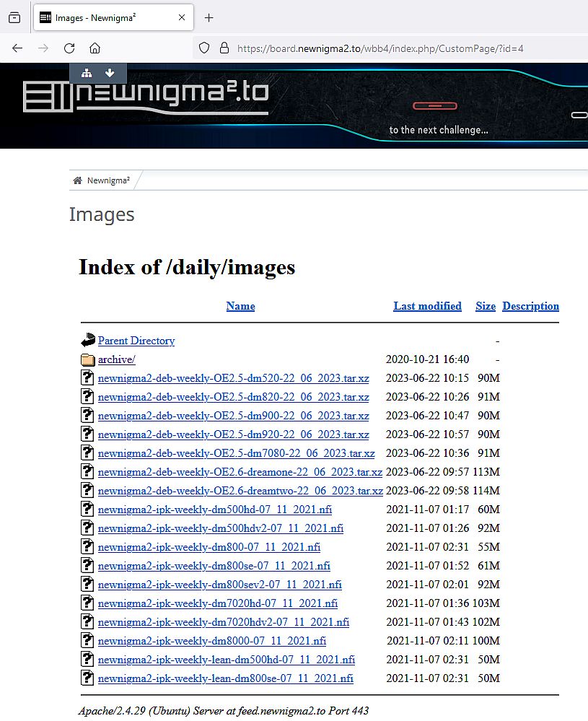Viewport: 588px width, 721px height.
Task: Open the Firefox tab overview icon
Action: click(14, 17)
